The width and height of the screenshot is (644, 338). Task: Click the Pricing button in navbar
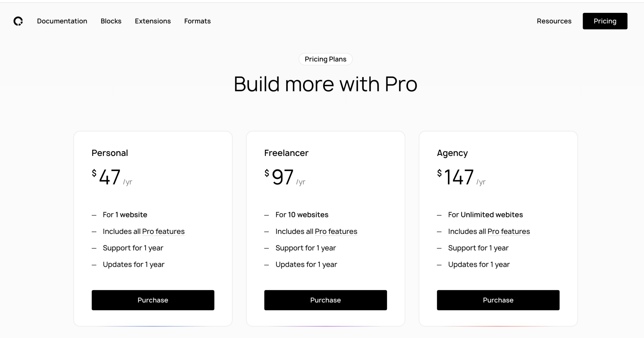coord(605,21)
